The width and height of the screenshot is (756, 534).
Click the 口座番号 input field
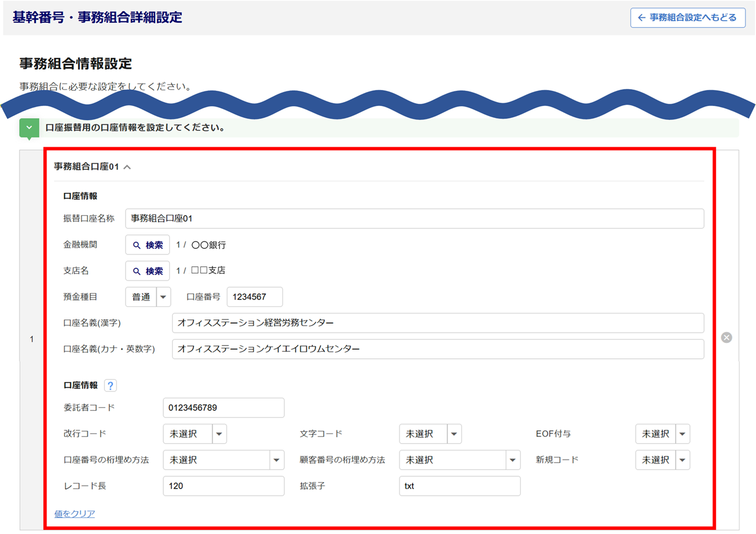coord(255,297)
